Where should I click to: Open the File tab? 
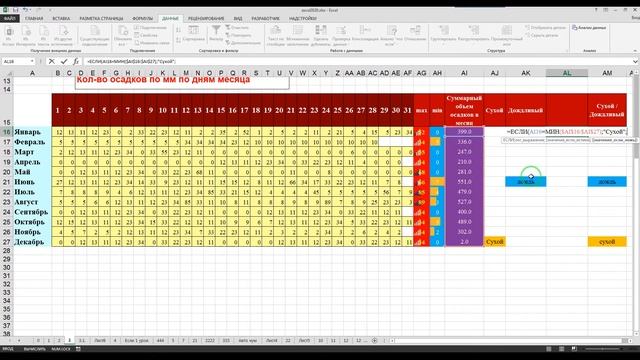9,18
